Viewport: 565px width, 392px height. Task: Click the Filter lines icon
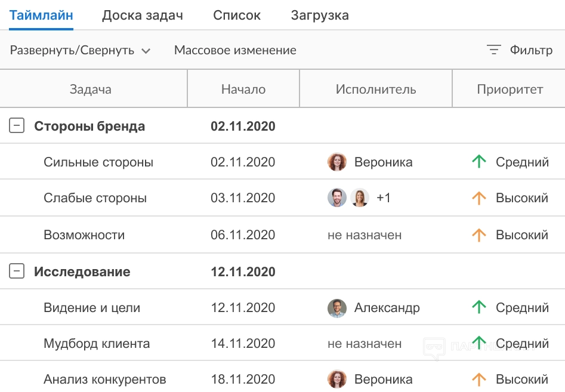[x=493, y=50]
